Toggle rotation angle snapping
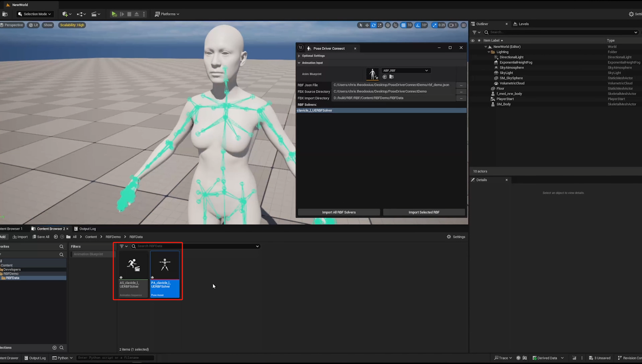This screenshot has width=642, height=364. 417,25
